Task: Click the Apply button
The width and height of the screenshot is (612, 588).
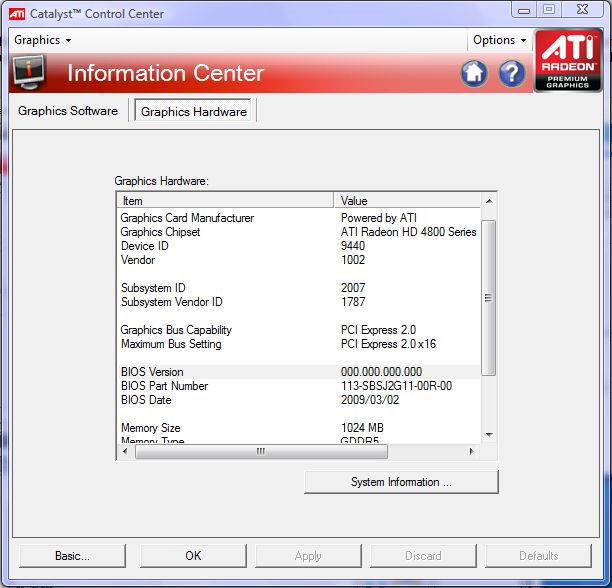Action: tap(308, 556)
